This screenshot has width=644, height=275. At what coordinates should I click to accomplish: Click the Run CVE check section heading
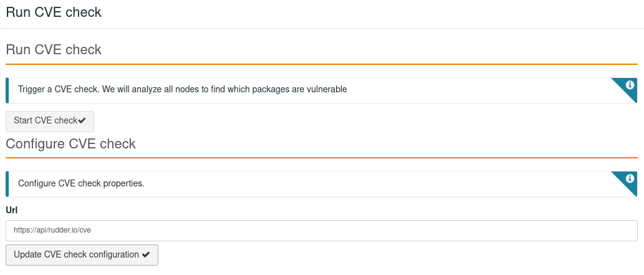point(54,50)
